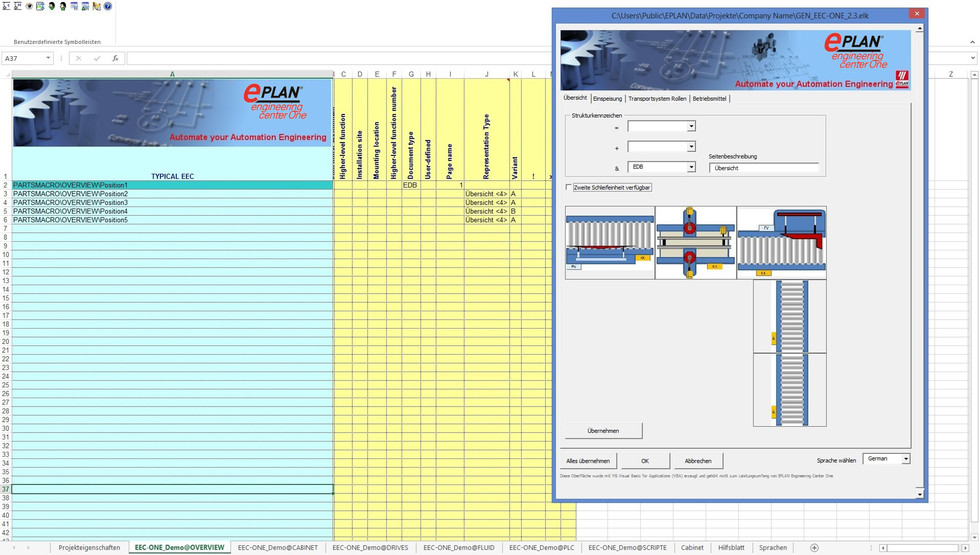Collapse the Excel ribbon with the chevron
980x555 pixels.
[x=972, y=42]
